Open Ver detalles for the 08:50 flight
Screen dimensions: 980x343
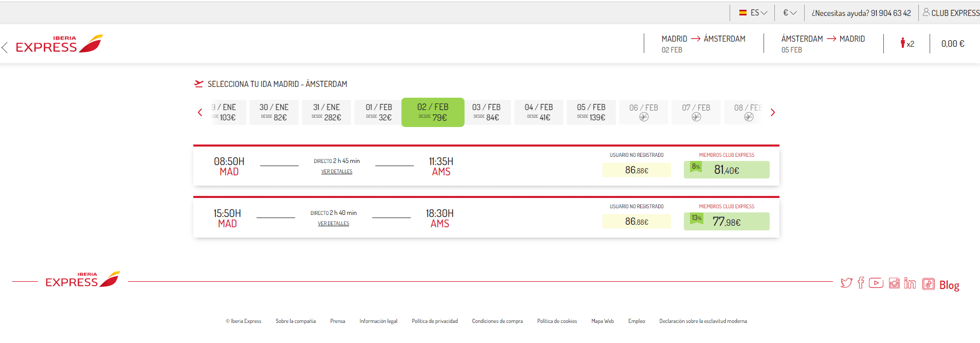tap(337, 172)
